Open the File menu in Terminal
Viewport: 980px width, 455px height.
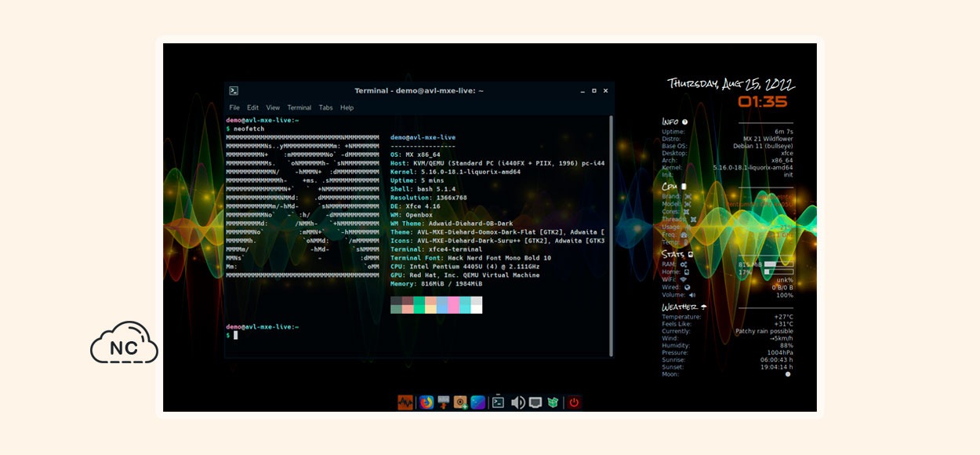[x=234, y=107]
